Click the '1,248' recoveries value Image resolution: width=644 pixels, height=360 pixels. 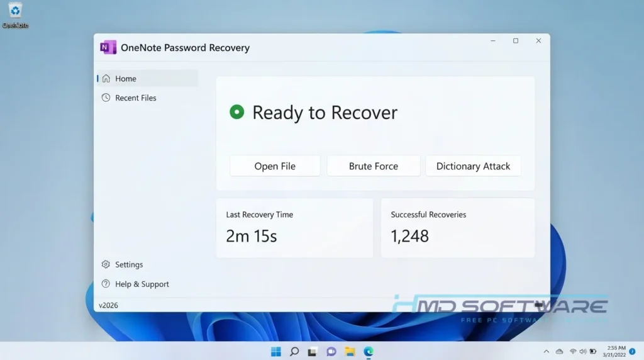(409, 236)
